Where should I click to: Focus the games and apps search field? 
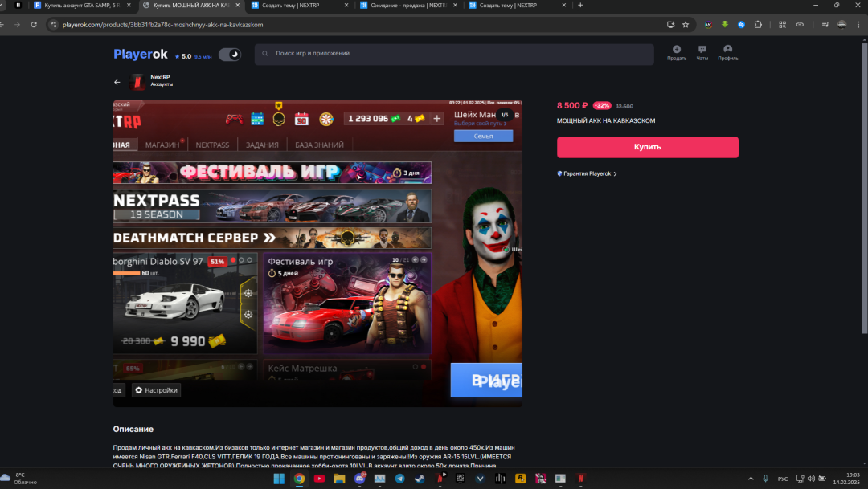pyautogui.click(x=454, y=54)
